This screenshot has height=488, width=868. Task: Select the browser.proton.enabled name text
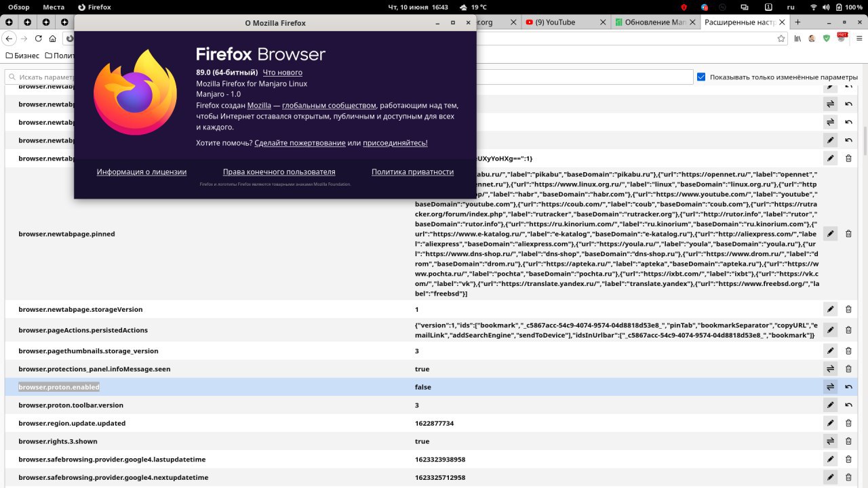click(59, 387)
